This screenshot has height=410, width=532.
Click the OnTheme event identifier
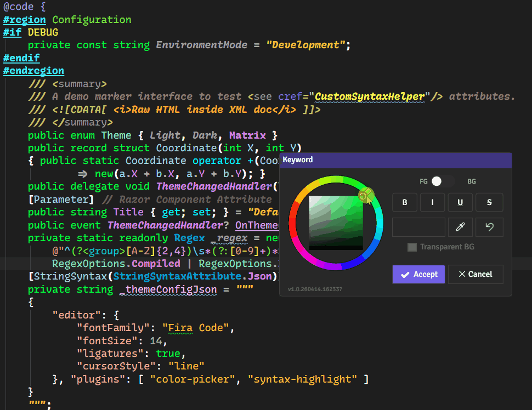click(257, 225)
